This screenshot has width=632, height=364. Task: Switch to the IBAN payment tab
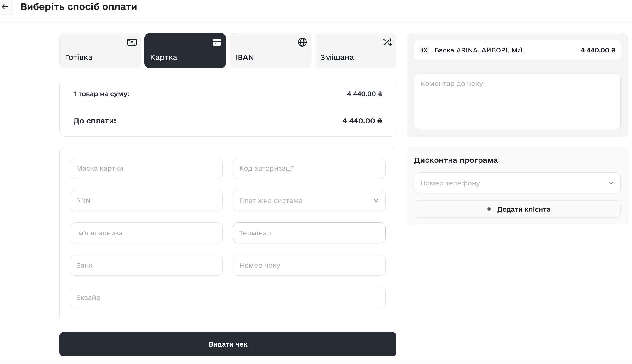270,51
